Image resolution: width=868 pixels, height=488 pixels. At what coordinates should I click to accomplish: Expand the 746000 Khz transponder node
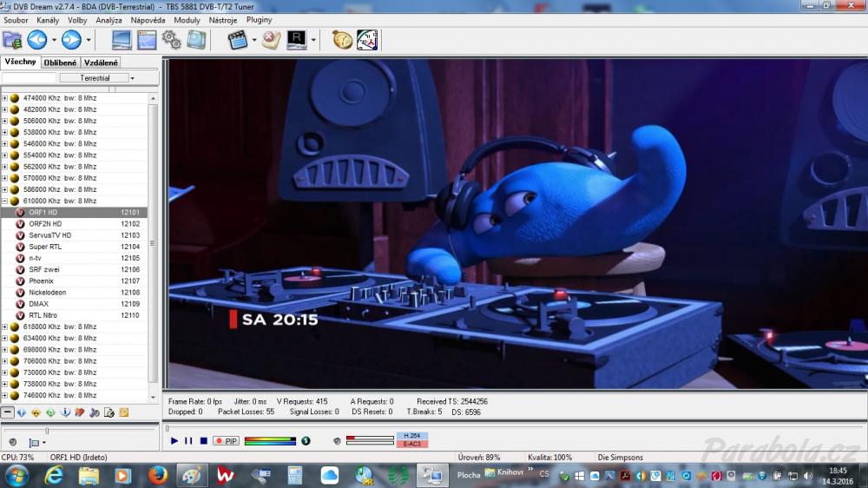point(5,395)
